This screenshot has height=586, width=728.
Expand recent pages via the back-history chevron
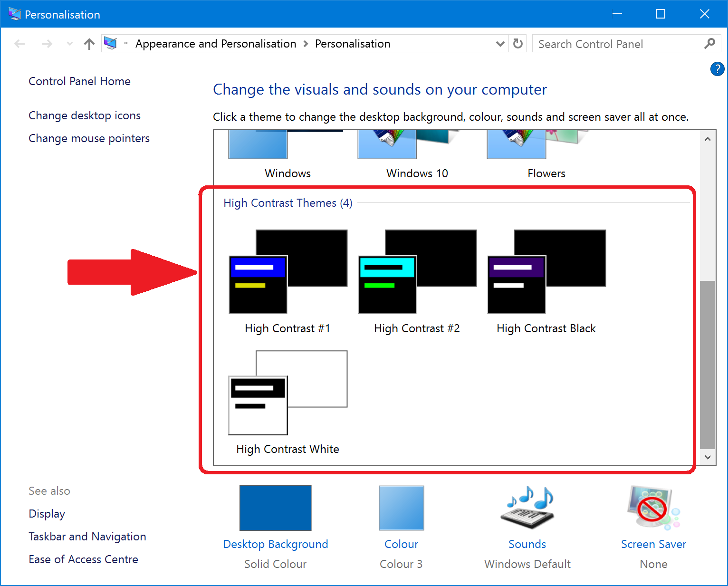pyautogui.click(x=69, y=43)
